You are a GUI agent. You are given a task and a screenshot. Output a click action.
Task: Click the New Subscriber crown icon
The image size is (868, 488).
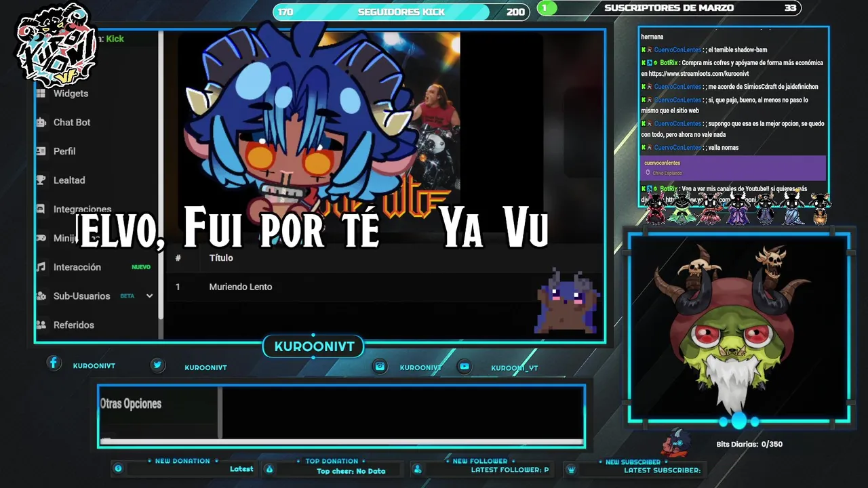[571, 469]
